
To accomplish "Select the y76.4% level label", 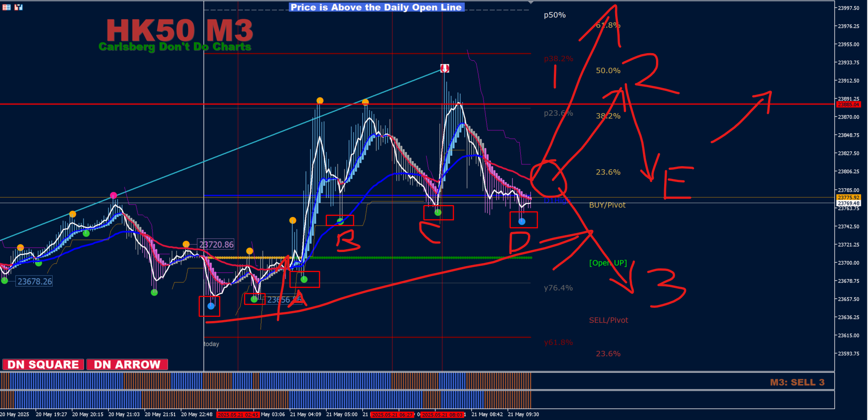I will click(x=558, y=288).
